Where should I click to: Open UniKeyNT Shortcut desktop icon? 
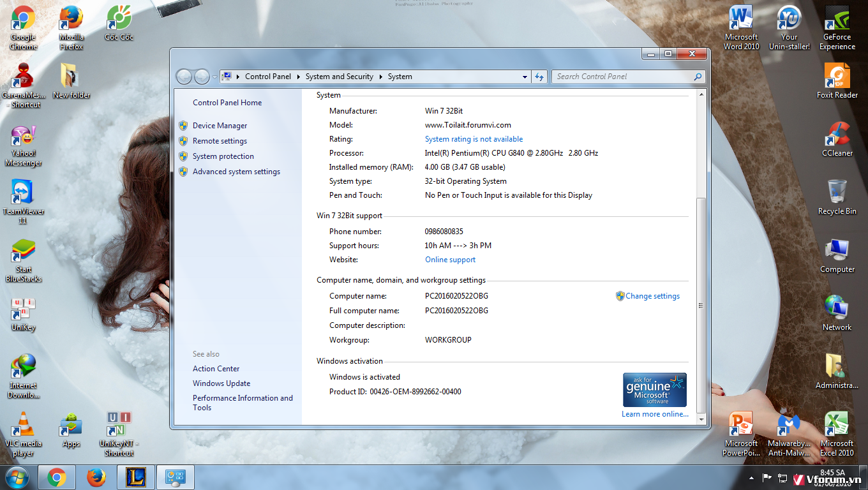119,434
